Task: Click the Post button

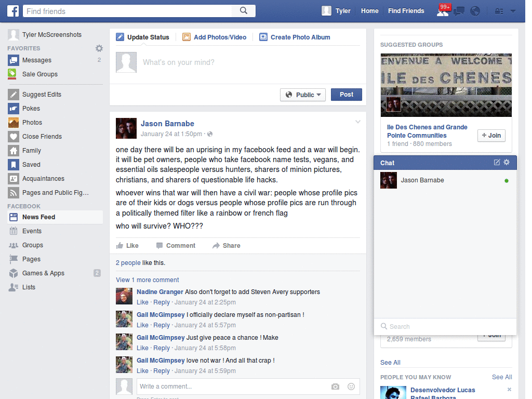Action: tap(347, 95)
